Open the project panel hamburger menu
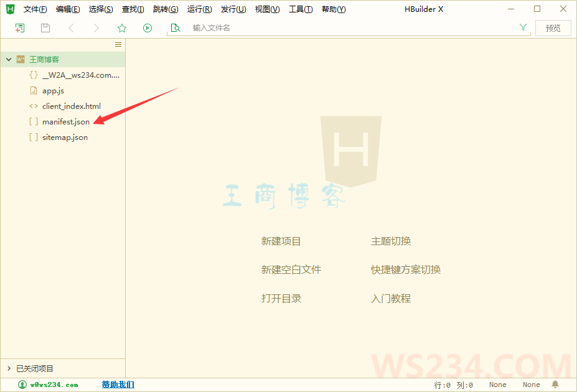This screenshot has height=392, width=577. pyautogui.click(x=118, y=45)
